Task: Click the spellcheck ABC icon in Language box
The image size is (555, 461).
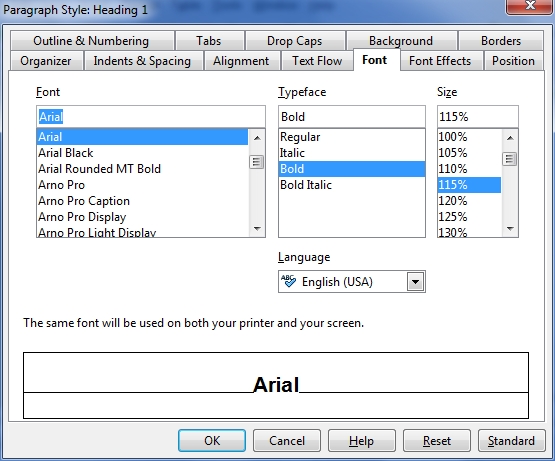Action: tap(288, 281)
